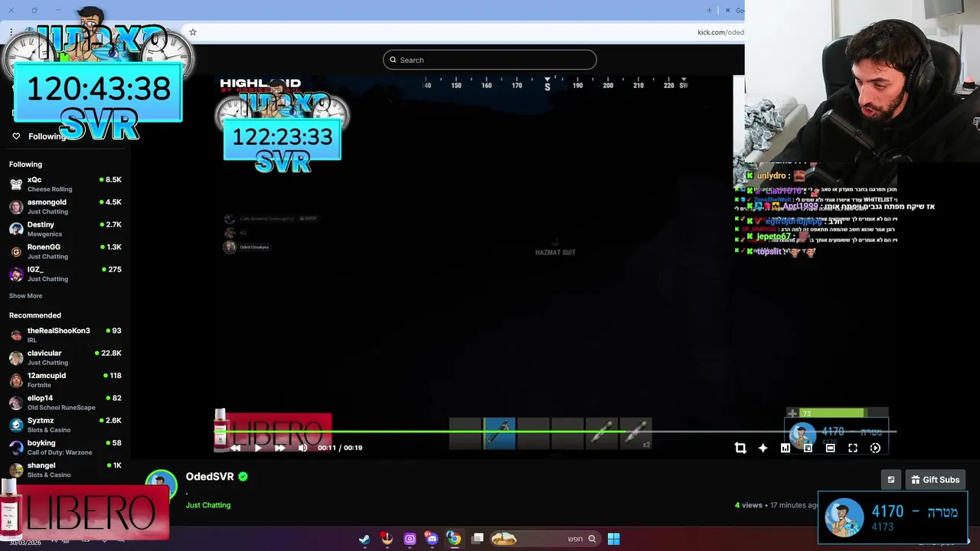Open clavicular recommended channel

pos(65,357)
